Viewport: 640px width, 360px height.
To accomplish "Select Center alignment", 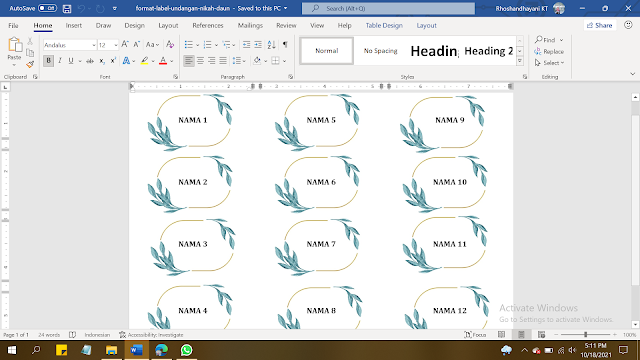I will [x=200, y=61].
